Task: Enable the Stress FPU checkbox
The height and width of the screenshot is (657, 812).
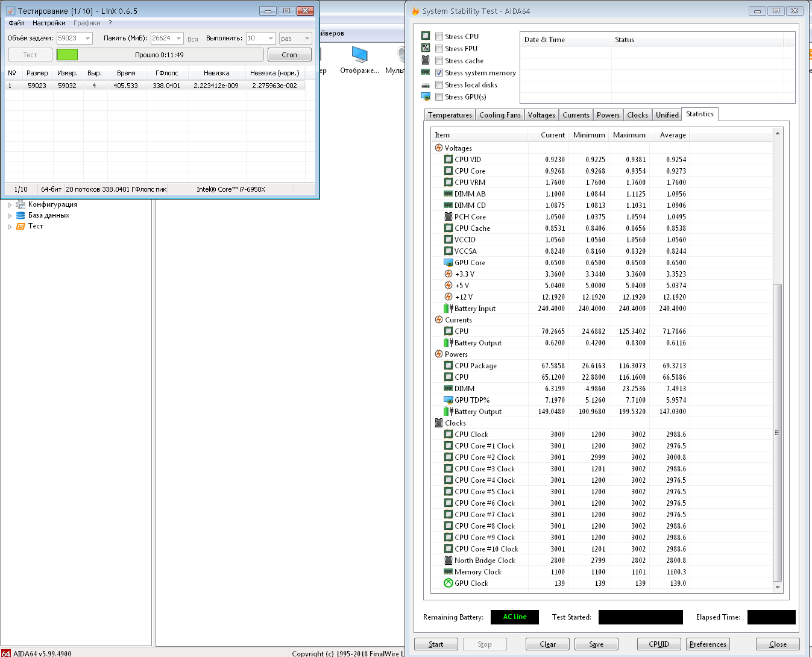Action: [x=439, y=49]
